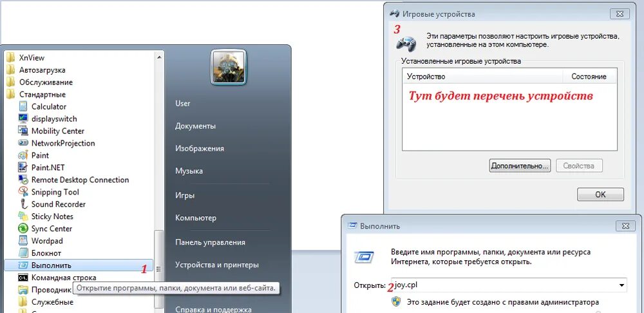Open Справка и поддержка
The image size is (644, 313).
213,310
